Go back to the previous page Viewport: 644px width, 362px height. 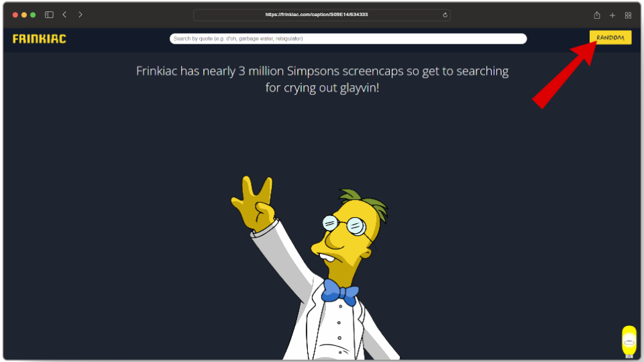[64, 15]
